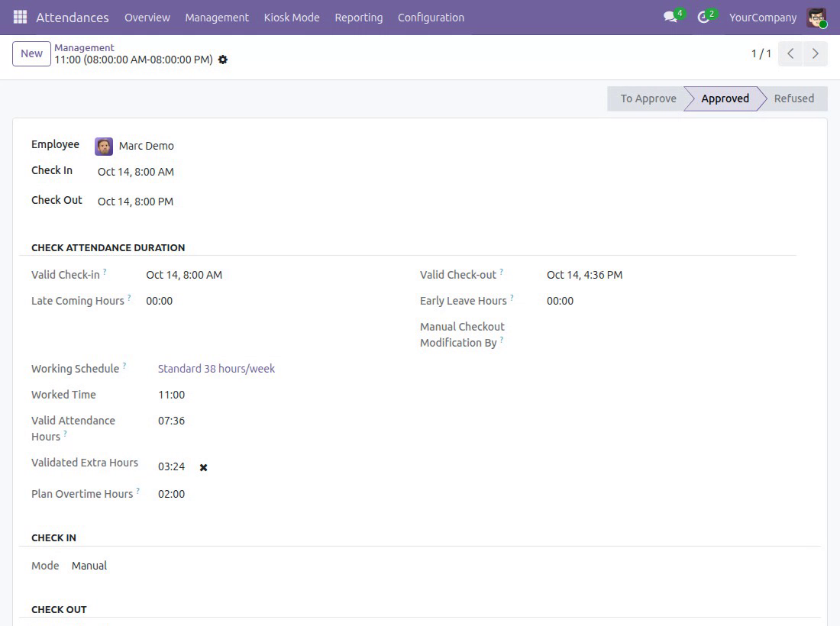This screenshot has height=626, width=840.
Task: Open the messages chat icon
Action: [670, 17]
